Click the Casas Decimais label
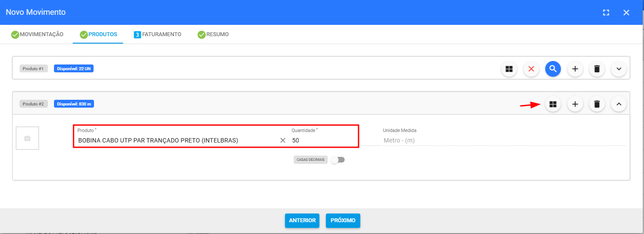 click(311, 160)
